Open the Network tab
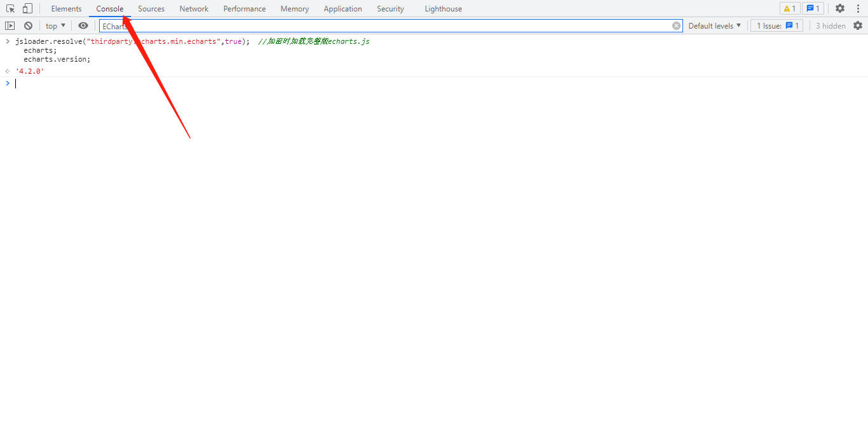Viewport: 868px width, 448px height. point(194,9)
